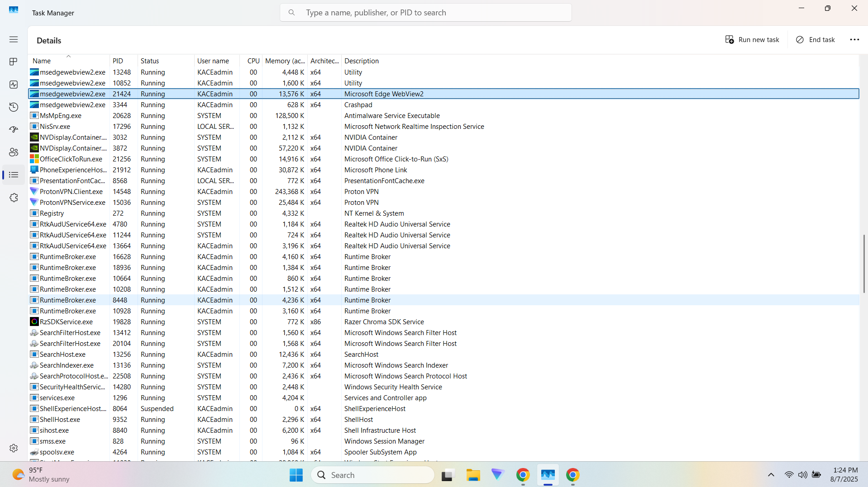The height and width of the screenshot is (487, 868).
Task: Click the ProtonVPNService.exe icon
Action: [34, 202]
